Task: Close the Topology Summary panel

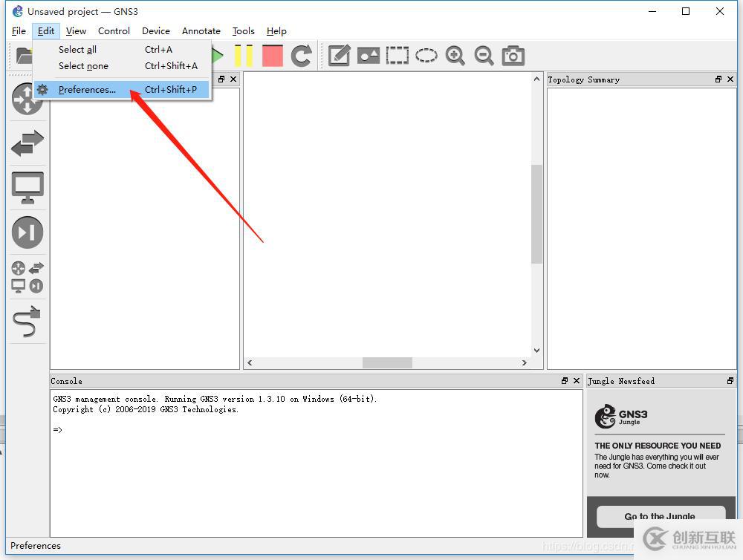Action: pyautogui.click(x=730, y=79)
